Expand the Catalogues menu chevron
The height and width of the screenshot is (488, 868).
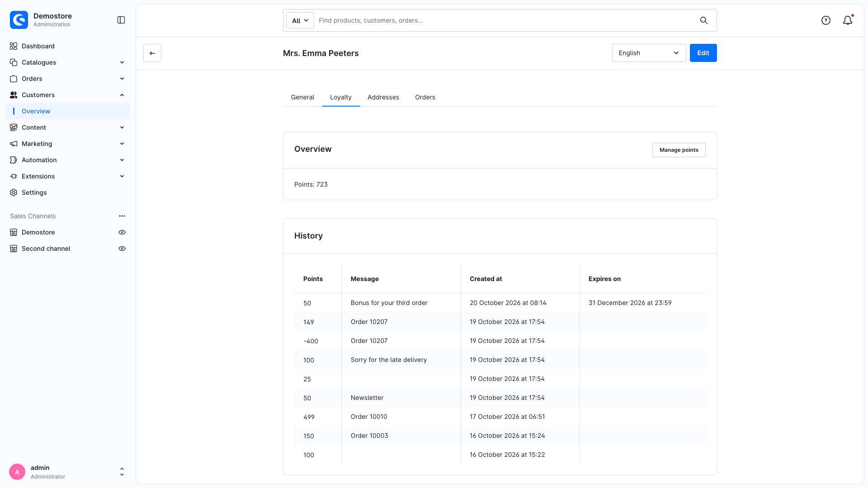click(x=122, y=62)
